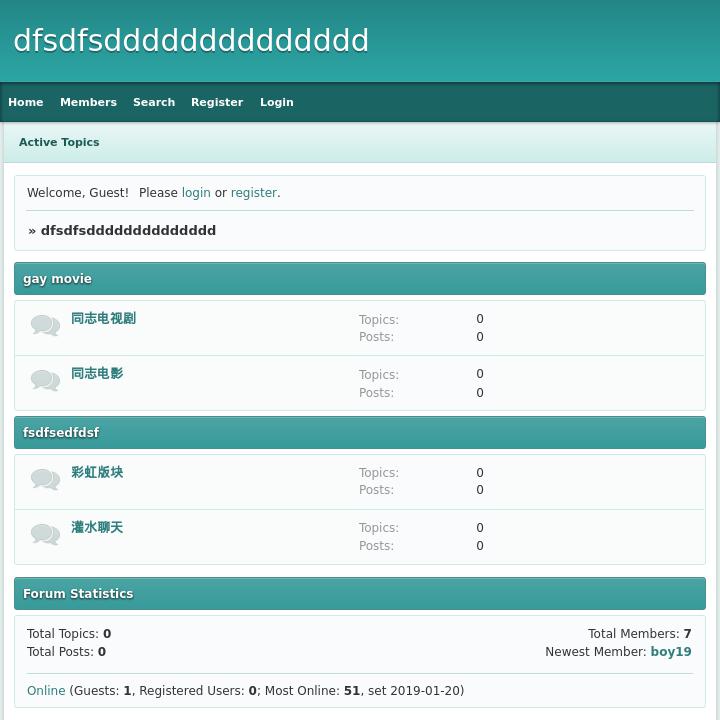Enter the 彩虹版块 forum
This screenshot has width=720, height=720.
click(x=97, y=473)
